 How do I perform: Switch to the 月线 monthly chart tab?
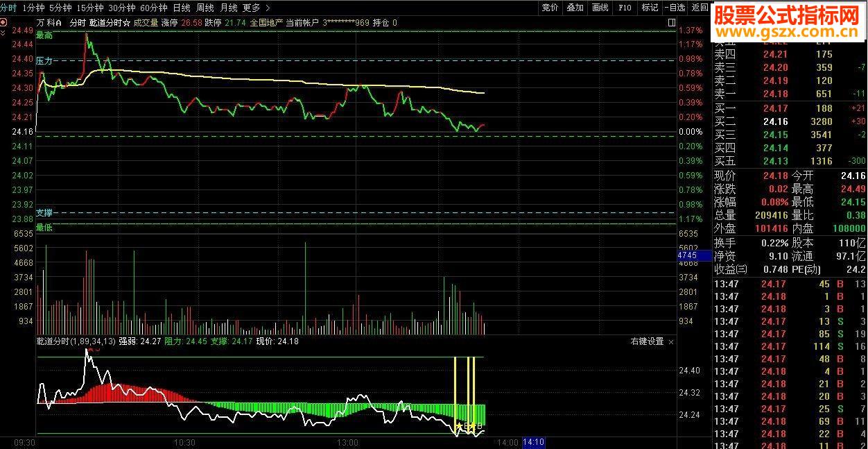point(228,8)
